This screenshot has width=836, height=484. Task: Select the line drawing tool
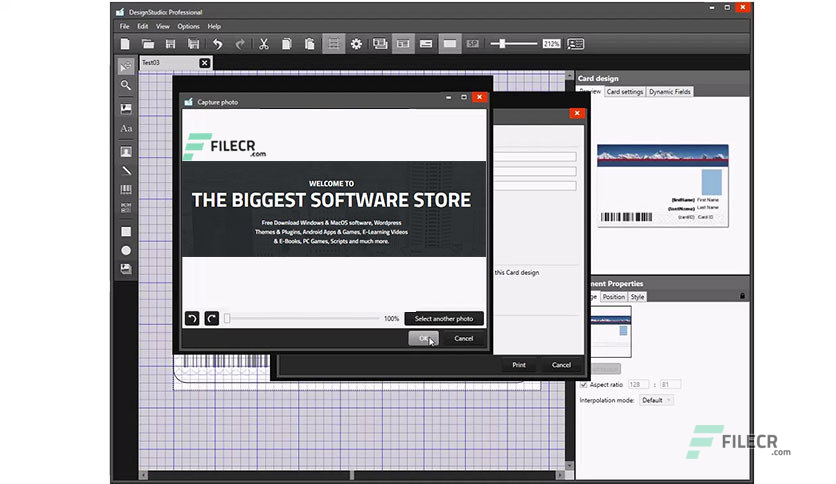point(126,171)
